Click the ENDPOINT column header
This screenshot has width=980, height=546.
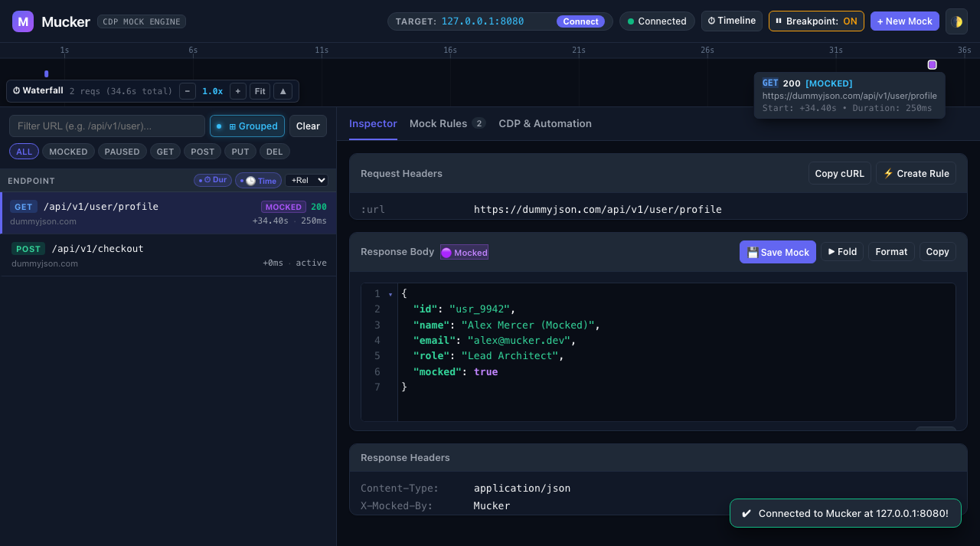coord(31,181)
